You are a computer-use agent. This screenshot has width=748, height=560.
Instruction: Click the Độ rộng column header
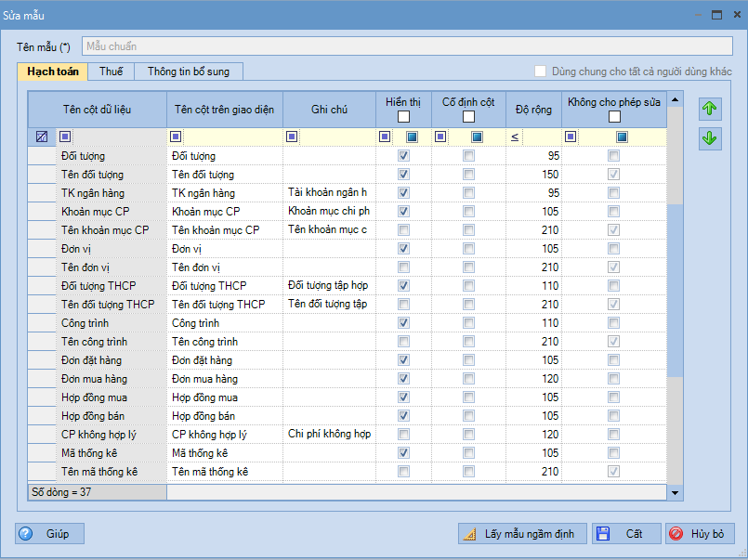pyautogui.click(x=533, y=110)
